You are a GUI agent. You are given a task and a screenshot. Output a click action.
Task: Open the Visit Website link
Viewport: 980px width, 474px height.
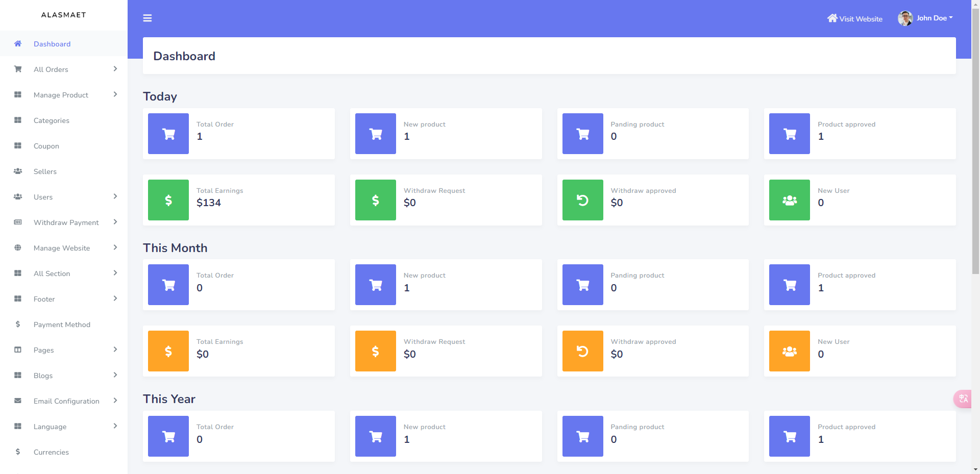click(855, 18)
